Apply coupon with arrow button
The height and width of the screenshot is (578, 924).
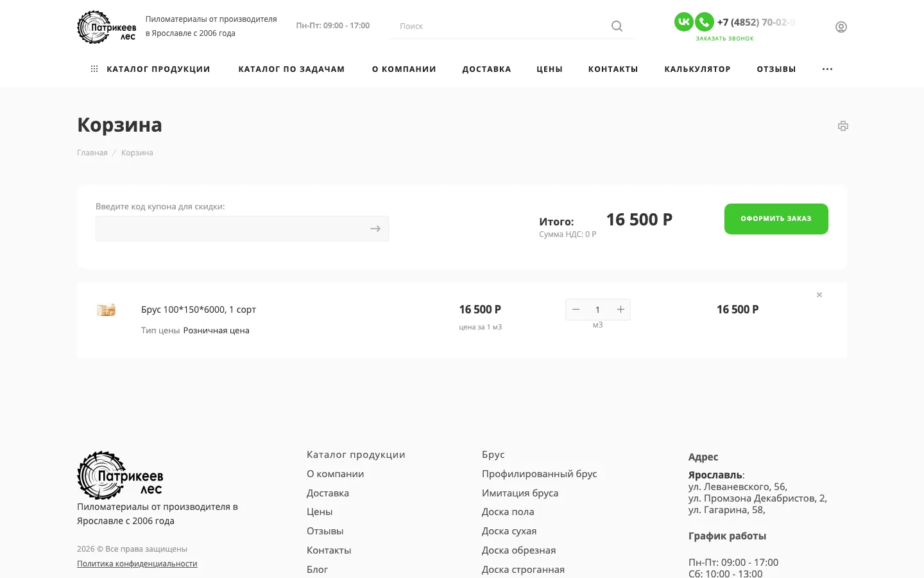(375, 229)
